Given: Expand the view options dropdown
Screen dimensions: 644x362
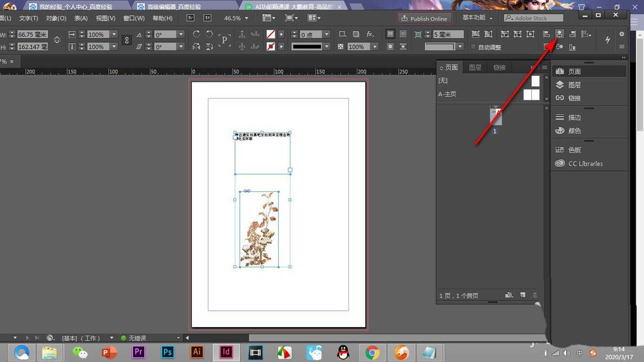Looking at the screenshot, I should [269, 17].
